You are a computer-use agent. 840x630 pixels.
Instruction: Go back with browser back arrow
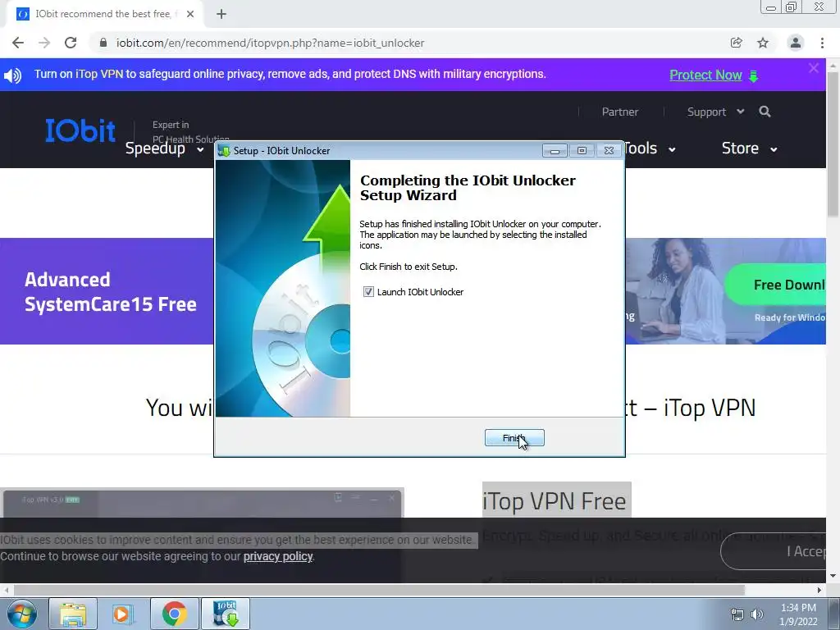18,43
